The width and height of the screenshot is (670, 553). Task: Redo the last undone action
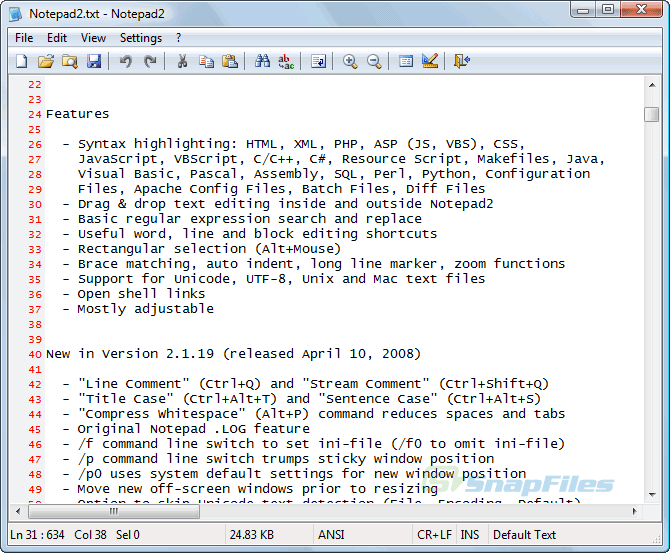click(150, 61)
